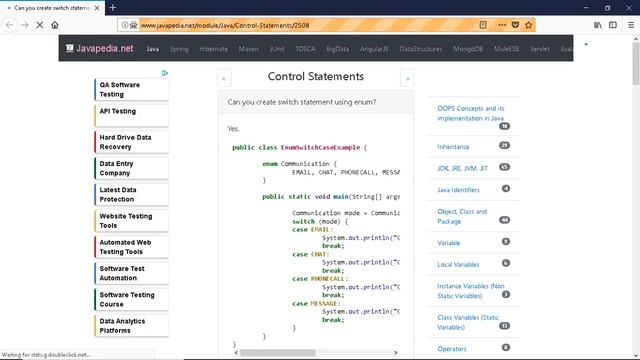The image size is (640, 360).
Task: Stop the page from loading
Action: coord(40,25)
